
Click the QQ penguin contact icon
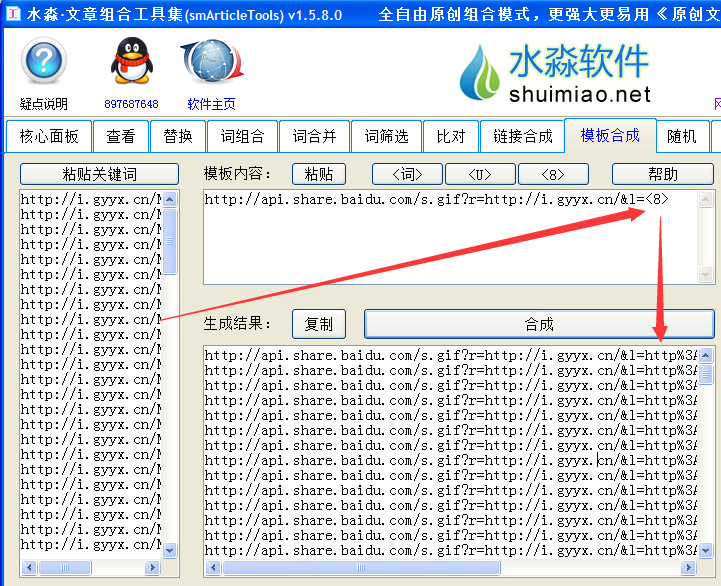132,60
